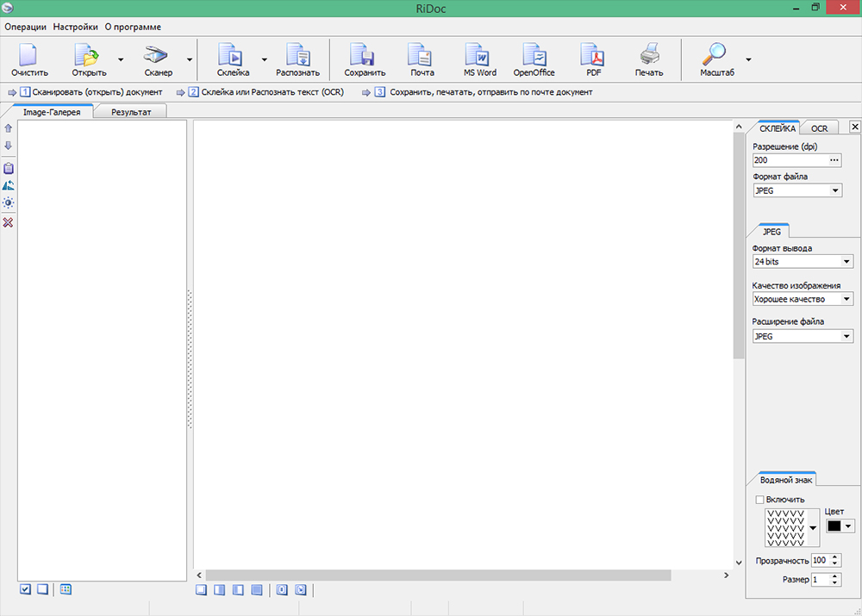Image resolution: width=862 pixels, height=616 pixels.
Task: Click the resolution dpi ellipsis button
Action: tap(834, 160)
